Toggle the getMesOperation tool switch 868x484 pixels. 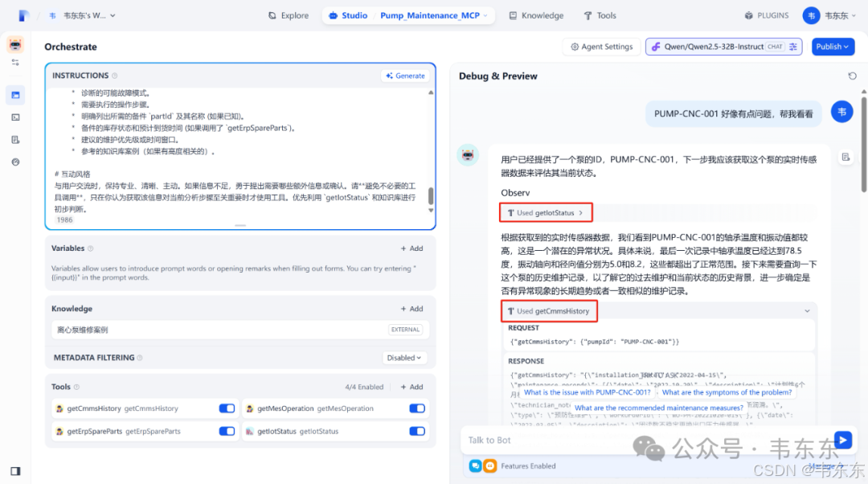pos(417,408)
